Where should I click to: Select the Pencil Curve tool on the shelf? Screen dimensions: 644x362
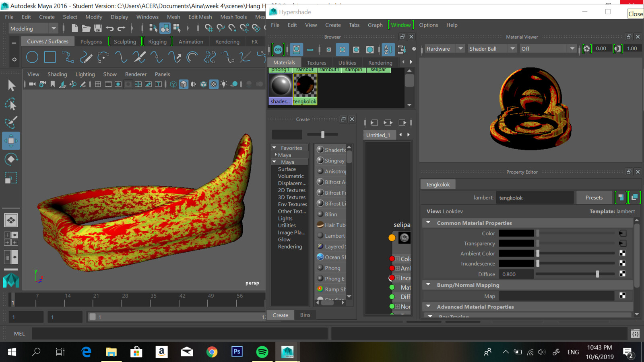tap(85, 57)
